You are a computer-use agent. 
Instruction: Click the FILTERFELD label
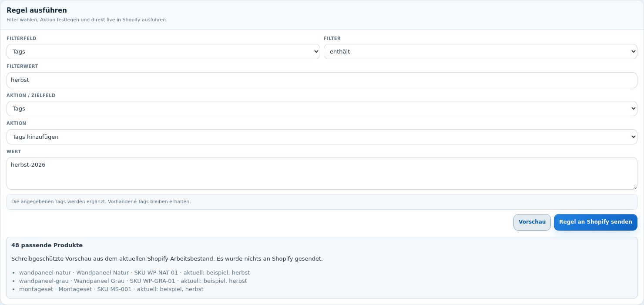[21, 38]
